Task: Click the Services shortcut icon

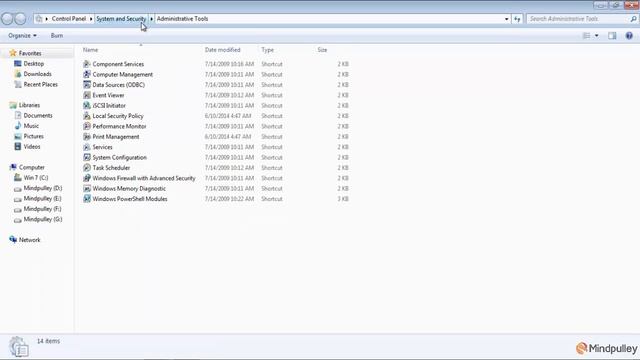Action: click(87, 147)
